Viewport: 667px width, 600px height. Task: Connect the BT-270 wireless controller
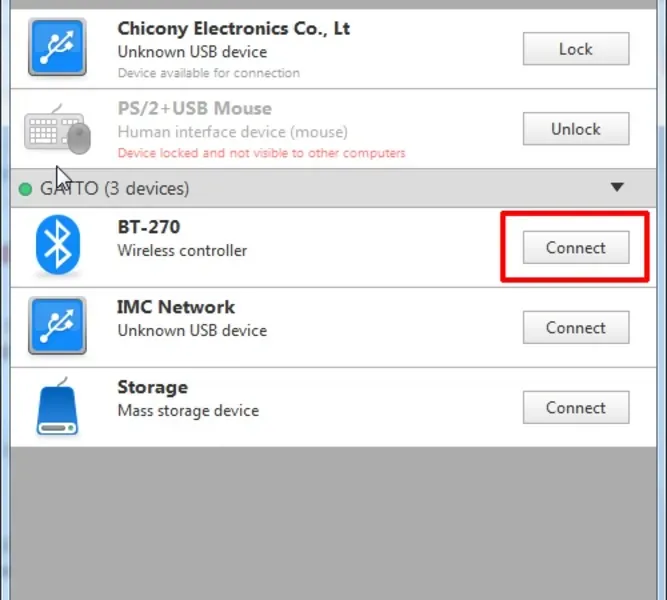click(x=576, y=248)
